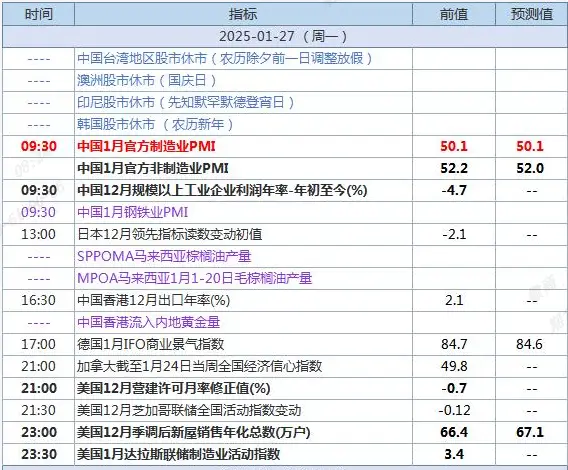Click 美国12月营建许可月率修正值(%) row
568x470 pixels.
pyautogui.click(x=284, y=388)
